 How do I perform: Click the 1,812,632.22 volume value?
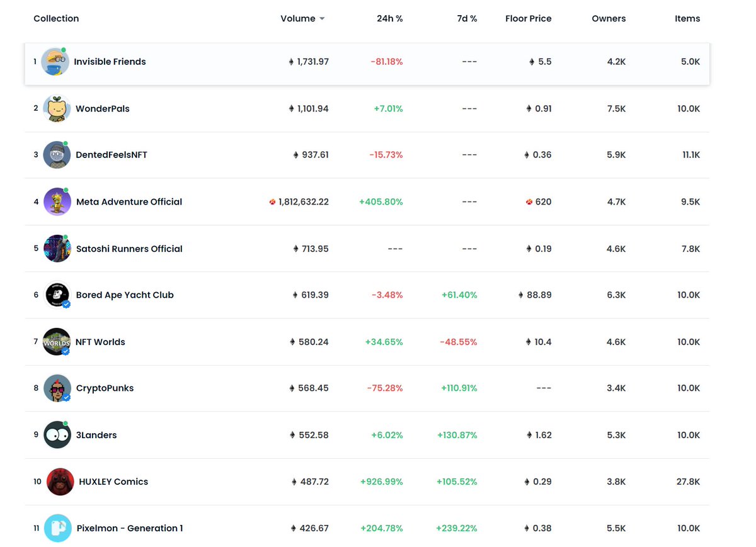304,201
